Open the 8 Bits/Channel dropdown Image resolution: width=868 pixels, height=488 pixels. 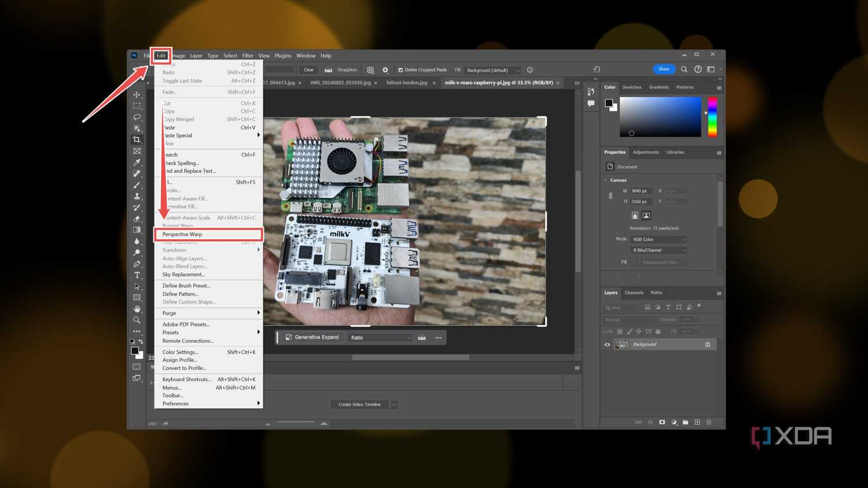click(x=659, y=250)
